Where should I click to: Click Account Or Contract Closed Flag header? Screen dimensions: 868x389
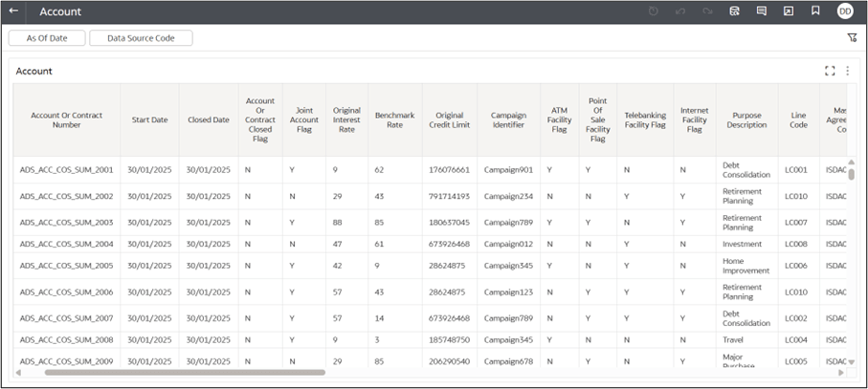tap(260, 119)
